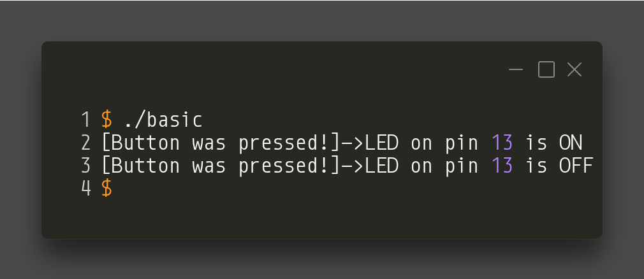Click the maximize square icon

[546, 69]
